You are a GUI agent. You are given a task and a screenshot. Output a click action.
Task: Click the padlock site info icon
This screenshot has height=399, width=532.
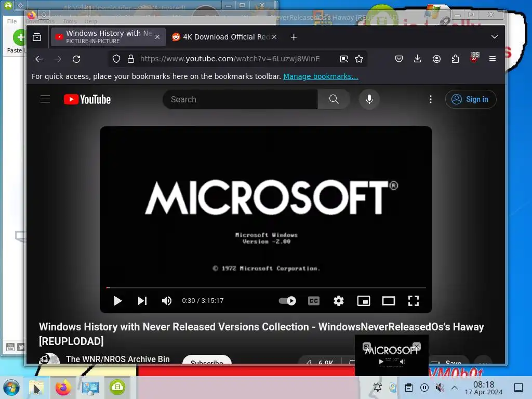coord(131,59)
